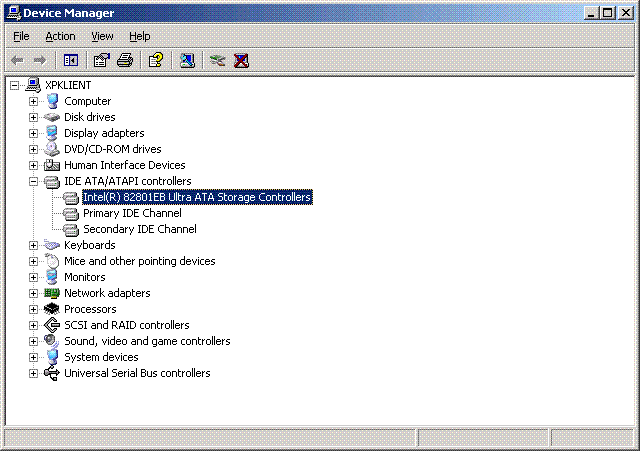Click the Back arrow toolbar icon
This screenshot has width=640, height=451.
(17, 61)
